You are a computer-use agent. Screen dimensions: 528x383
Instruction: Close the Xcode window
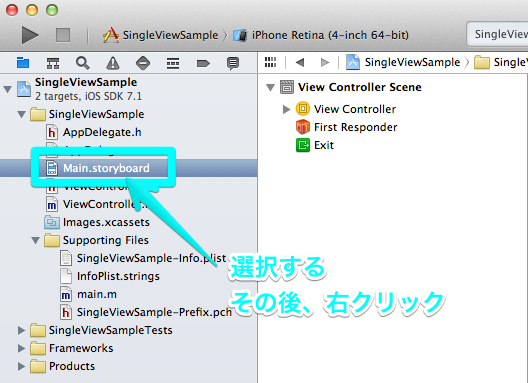(x=12, y=10)
